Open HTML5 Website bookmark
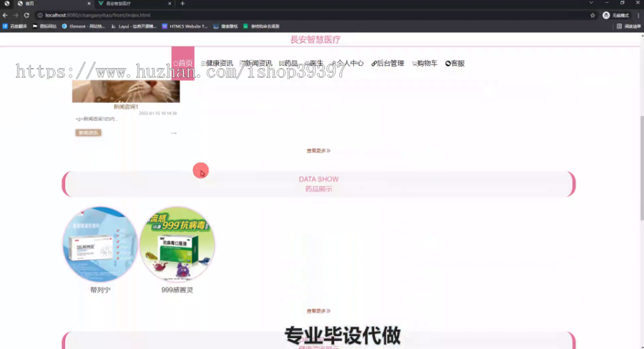The height and width of the screenshot is (349, 644). (x=185, y=26)
